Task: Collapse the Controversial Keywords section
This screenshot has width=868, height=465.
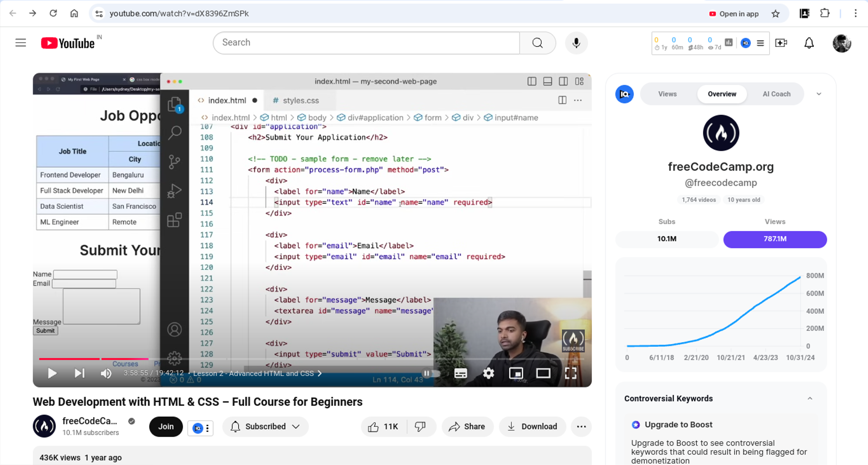Action: pyautogui.click(x=810, y=398)
